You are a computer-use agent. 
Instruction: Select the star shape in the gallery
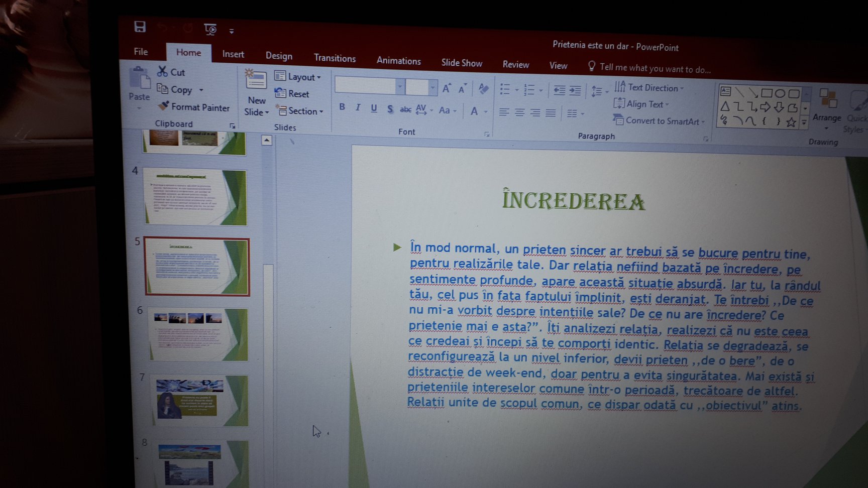pyautogui.click(x=791, y=123)
